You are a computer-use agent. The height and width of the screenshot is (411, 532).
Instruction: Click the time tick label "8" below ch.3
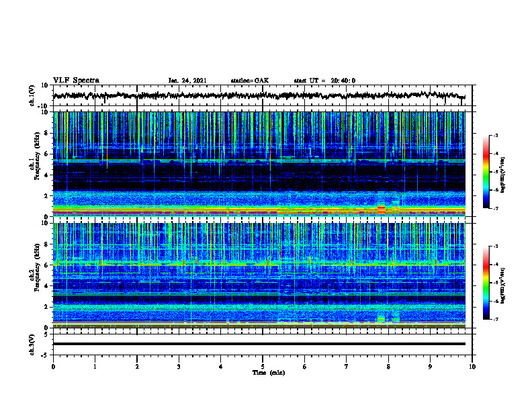[x=388, y=367]
